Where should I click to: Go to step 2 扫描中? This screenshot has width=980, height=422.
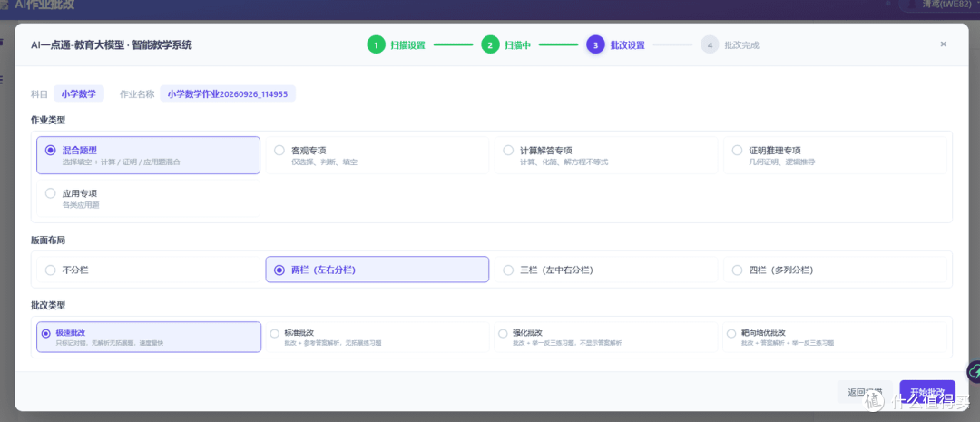(505, 45)
